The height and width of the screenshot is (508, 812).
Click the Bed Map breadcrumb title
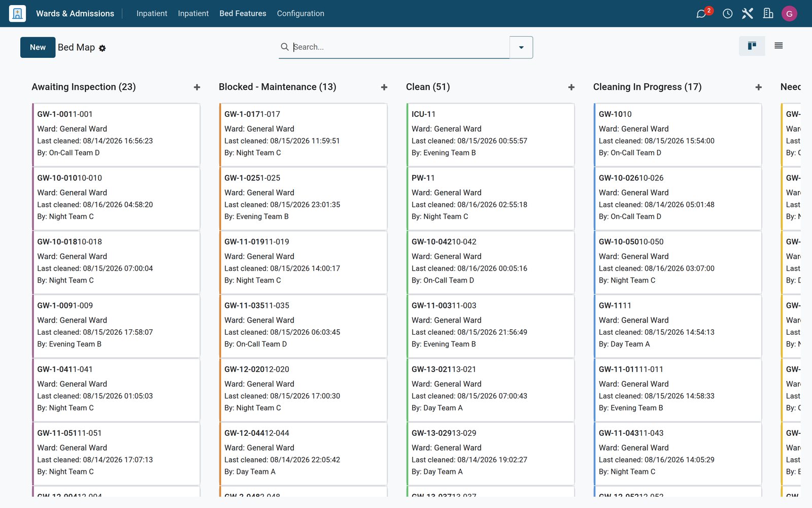(76, 47)
